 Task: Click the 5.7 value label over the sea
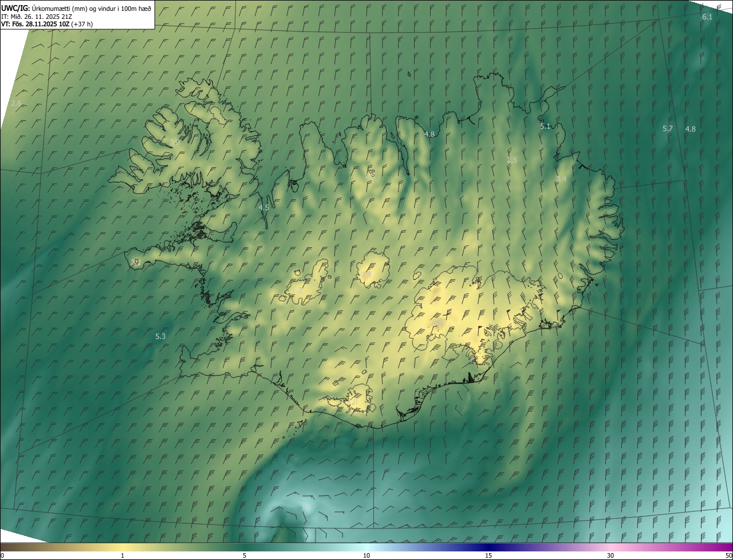(x=668, y=129)
